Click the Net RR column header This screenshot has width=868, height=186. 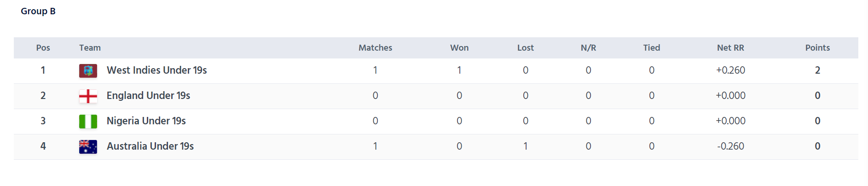click(730, 48)
